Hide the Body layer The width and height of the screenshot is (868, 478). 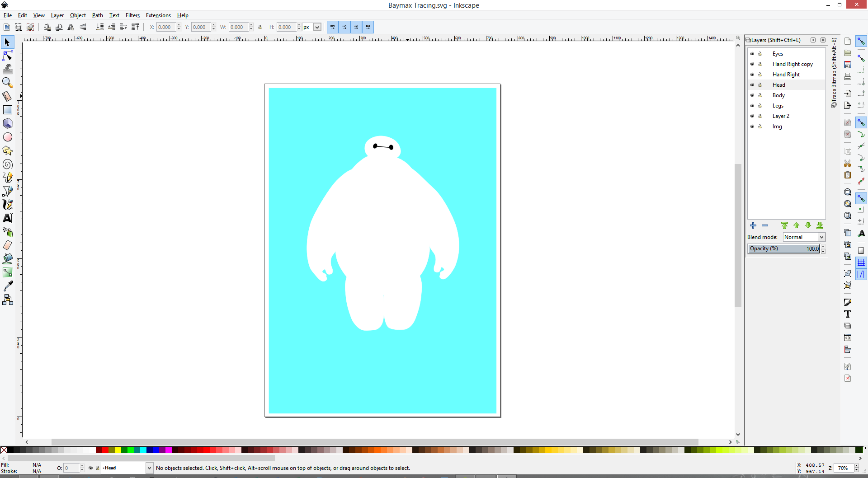pyautogui.click(x=752, y=95)
